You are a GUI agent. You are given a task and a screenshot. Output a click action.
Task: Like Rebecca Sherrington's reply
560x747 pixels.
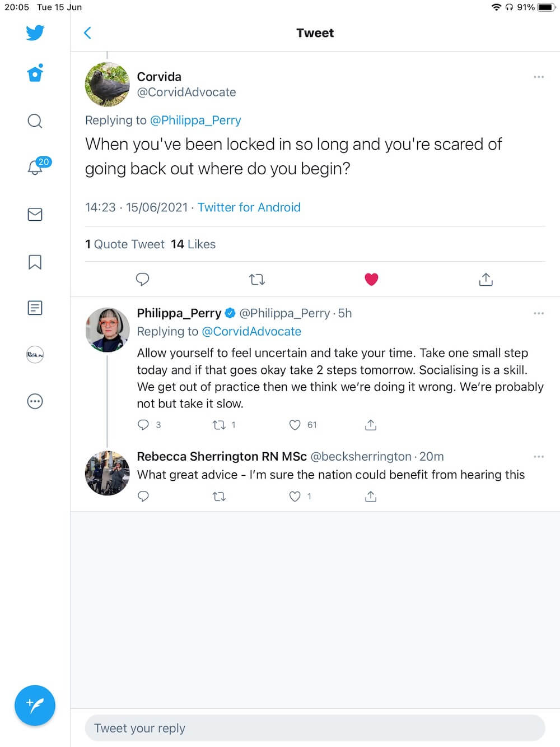click(295, 497)
